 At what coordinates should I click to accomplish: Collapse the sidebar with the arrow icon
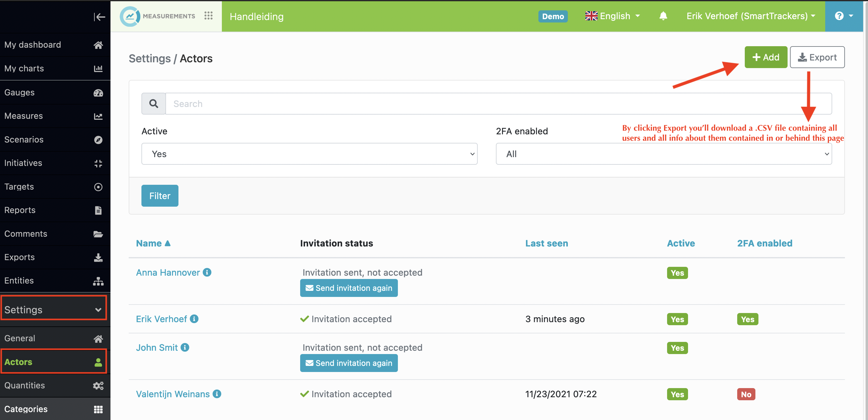pyautogui.click(x=100, y=17)
